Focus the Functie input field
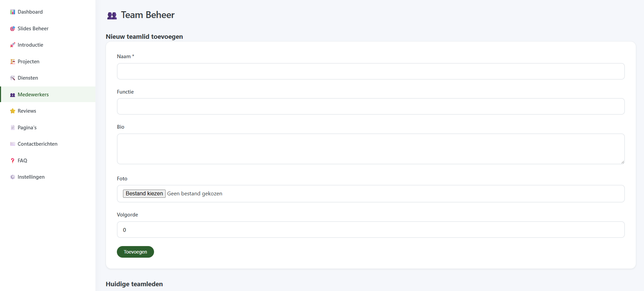This screenshot has width=644, height=291. 371,107
